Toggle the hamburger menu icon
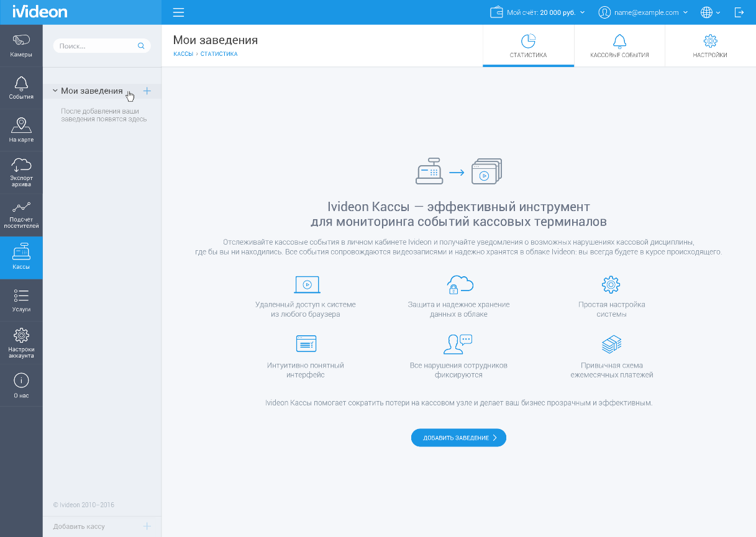 pyautogui.click(x=179, y=12)
